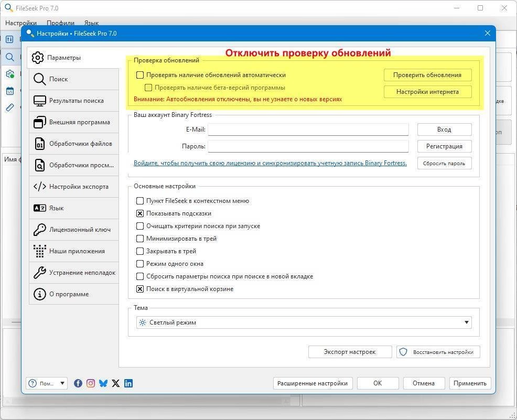Click the binary file icon beside Обработчики файлов
The height and width of the screenshot is (420, 517).
coord(39,144)
